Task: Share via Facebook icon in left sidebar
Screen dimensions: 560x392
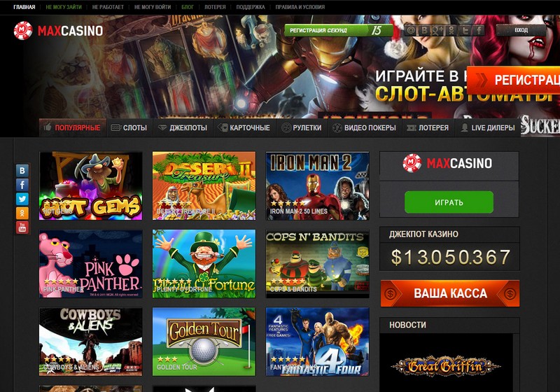Action: pos(22,185)
